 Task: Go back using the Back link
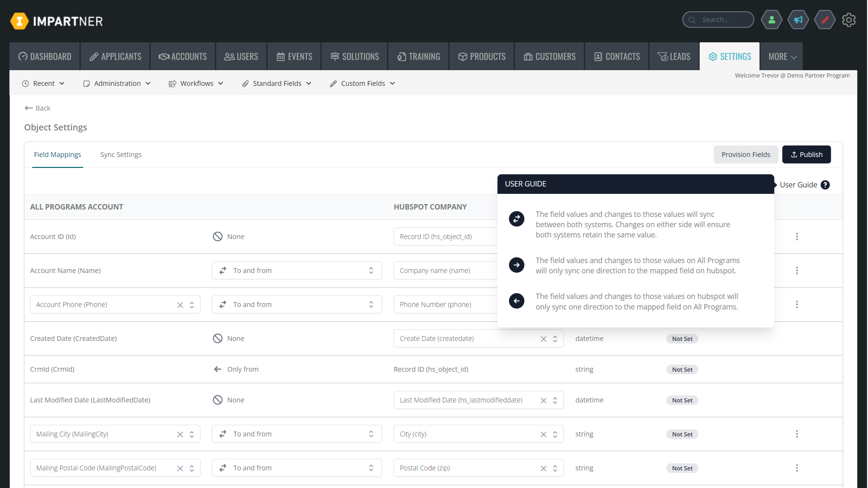tap(37, 108)
